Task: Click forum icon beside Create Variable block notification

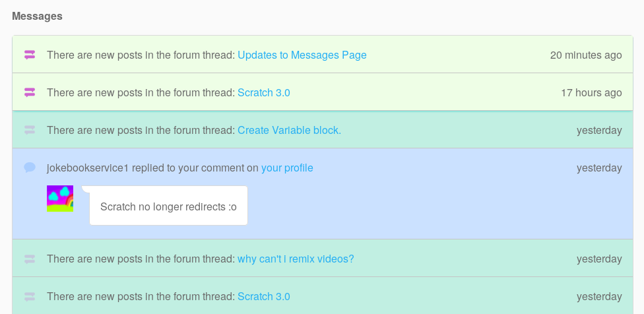Action: (30, 130)
